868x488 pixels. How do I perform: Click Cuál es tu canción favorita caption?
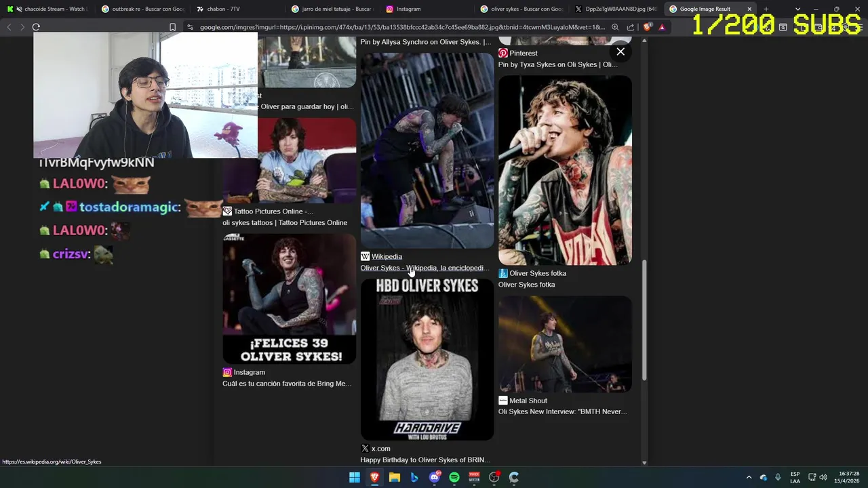click(x=287, y=384)
